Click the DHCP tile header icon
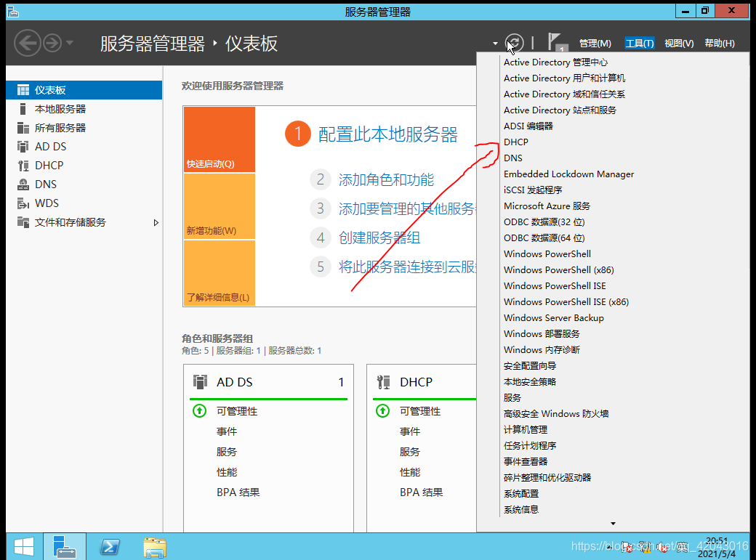Image resolution: width=756 pixels, height=560 pixels. click(383, 382)
